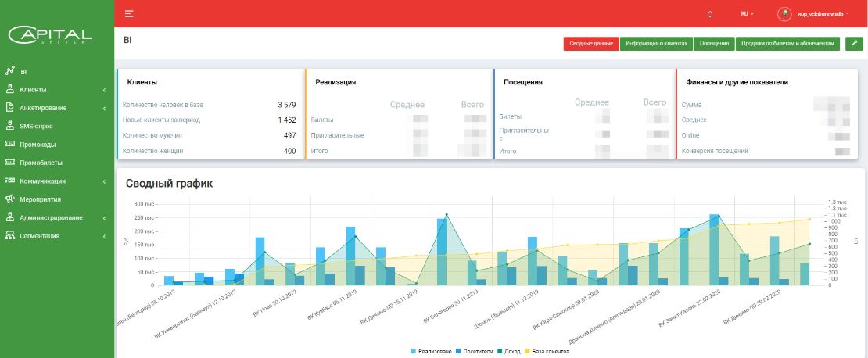
Task: Click the BI chart icon in sidebar
Action: [10, 71]
